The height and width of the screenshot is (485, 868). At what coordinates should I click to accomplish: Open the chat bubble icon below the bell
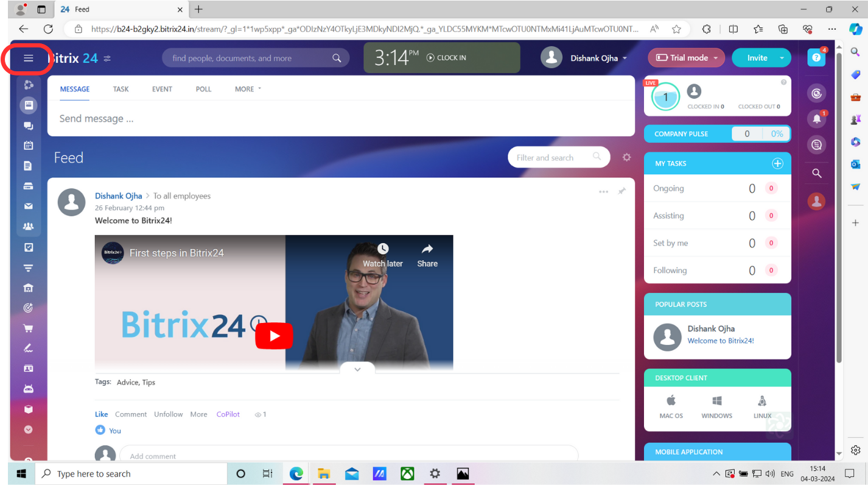click(816, 145)
